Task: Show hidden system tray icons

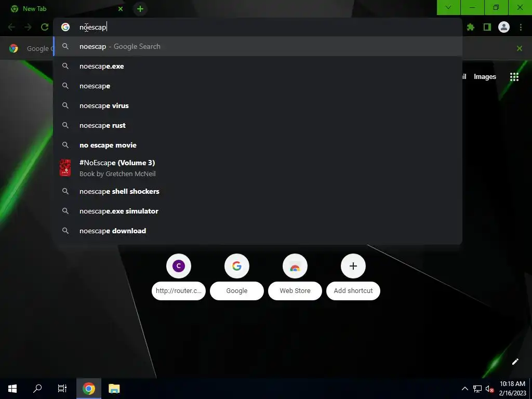Action: [x=465, y=389]
